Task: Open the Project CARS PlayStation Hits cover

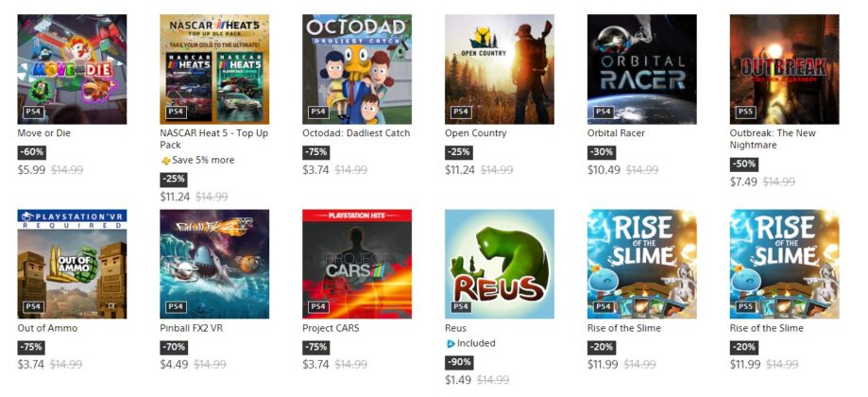Action: [x=357, y=264]
